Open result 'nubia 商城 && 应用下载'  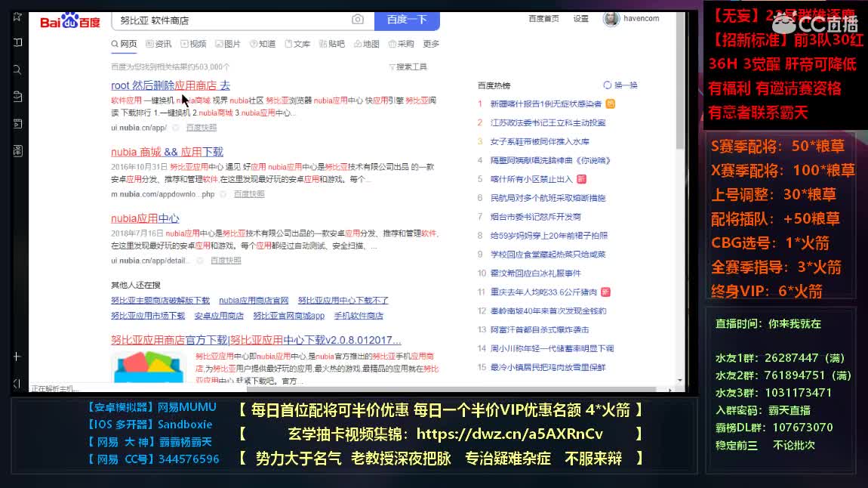[x=167, y=152]
